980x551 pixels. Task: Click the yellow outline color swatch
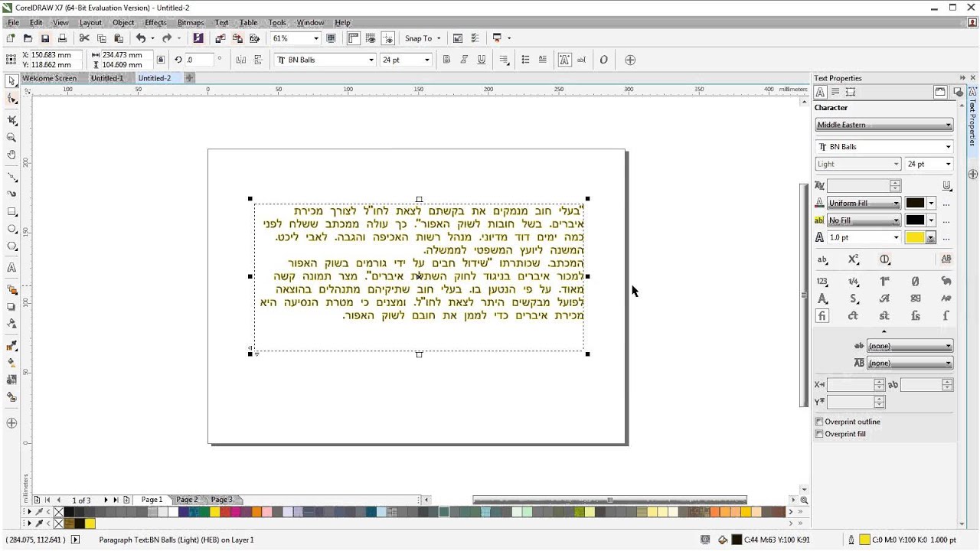(x=915, y=237)
